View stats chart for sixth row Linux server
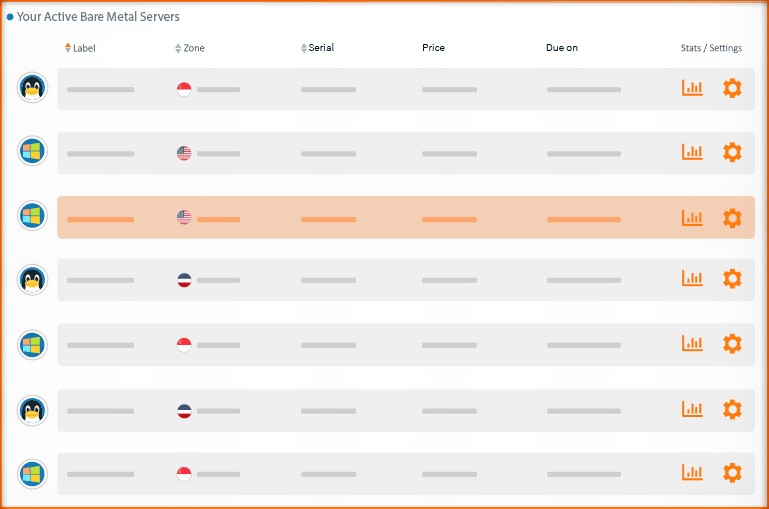 click(x=692, y=409)
